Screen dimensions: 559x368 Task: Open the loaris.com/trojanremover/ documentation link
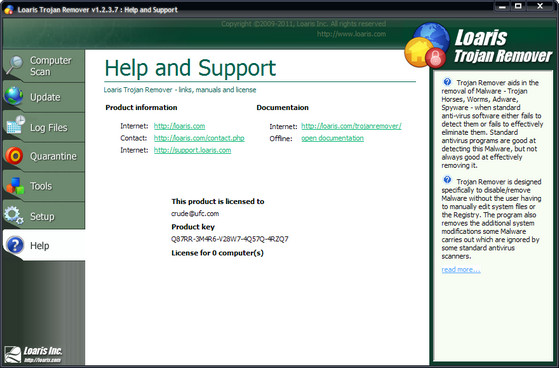[x=351, y=126]
